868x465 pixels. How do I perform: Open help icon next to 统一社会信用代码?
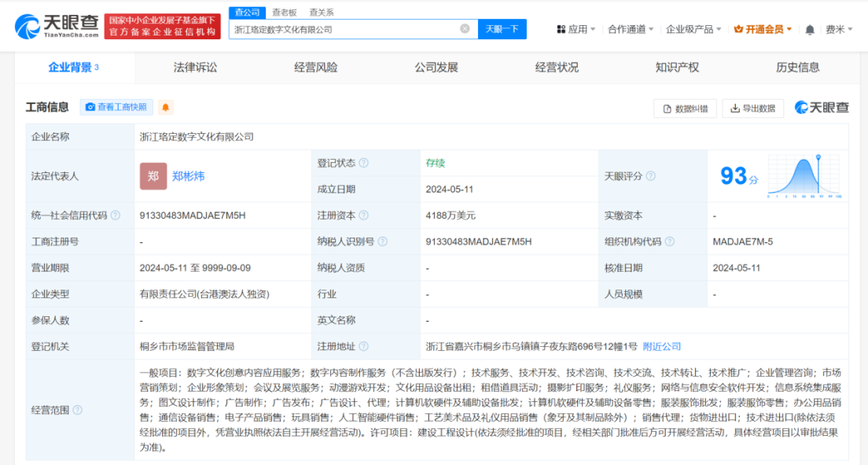coord(116,216)
